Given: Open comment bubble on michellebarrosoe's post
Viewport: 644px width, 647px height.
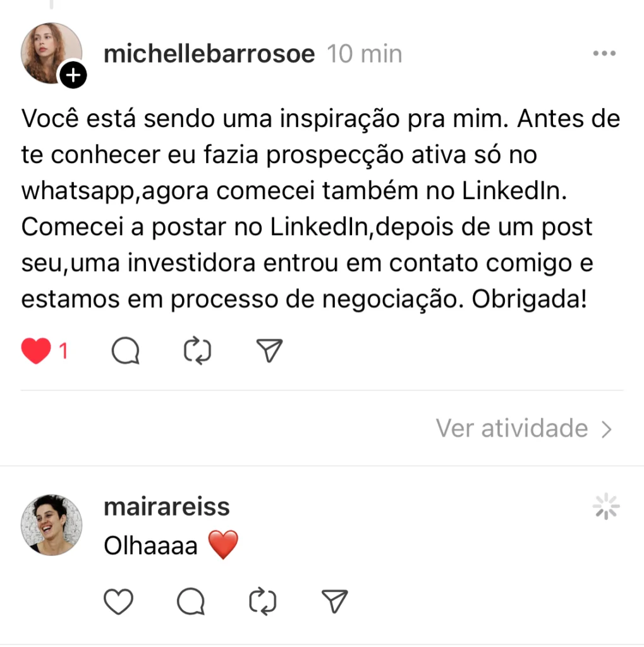Looking at the screenshot, I should click(126, 351).
